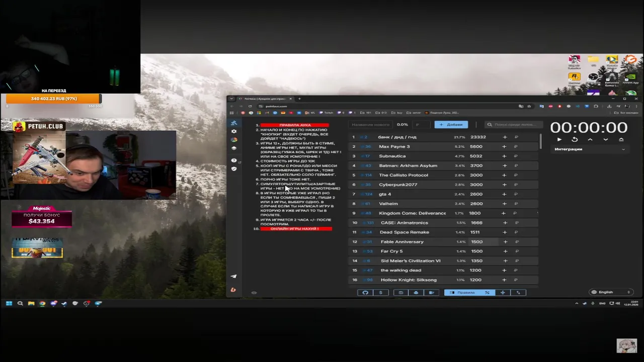Click ruble icon on the walking dead row

click(516, 270)
